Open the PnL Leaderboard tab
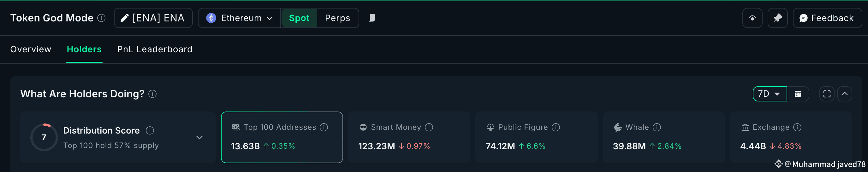Image resolution: width=868 pixels, height=172 pixels. (x=155, y=49)
